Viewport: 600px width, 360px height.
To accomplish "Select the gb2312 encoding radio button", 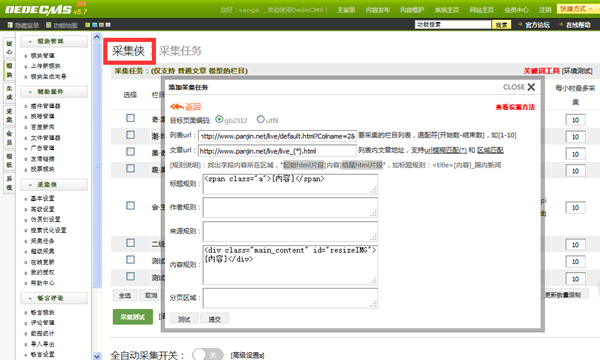I will (219, 119).
